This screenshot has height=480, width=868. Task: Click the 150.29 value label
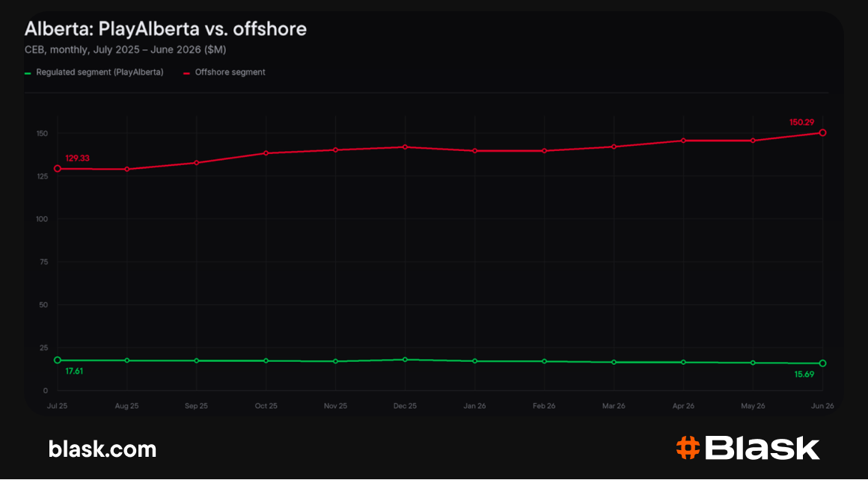pos(802,122)
